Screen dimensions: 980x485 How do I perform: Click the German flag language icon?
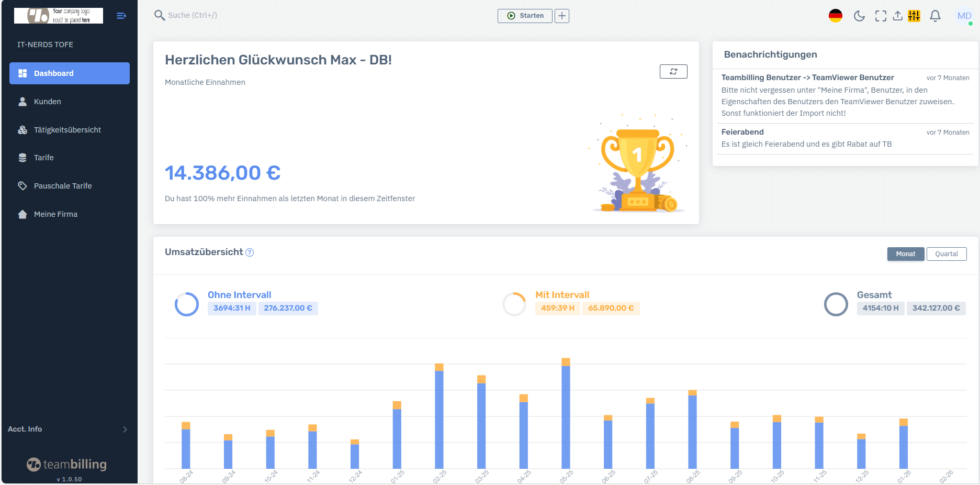[x=836, y=16]
